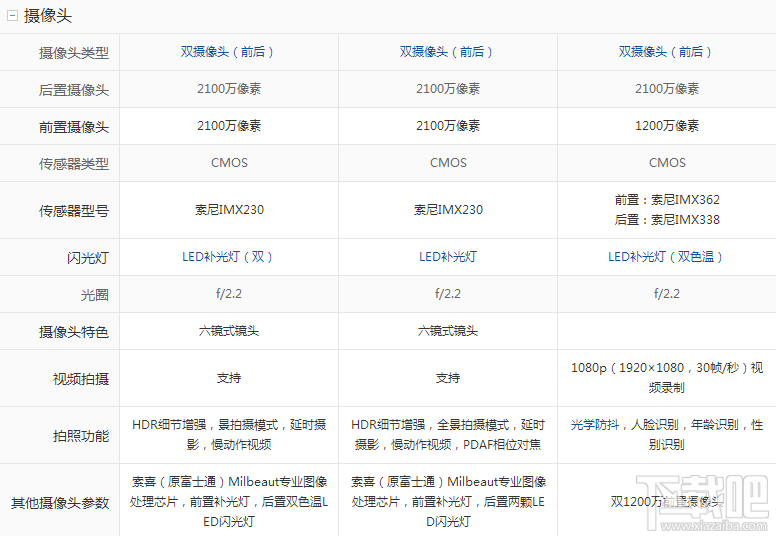The width and height of the screenshot is (776, 536).
Task: Open the plain LED补光灯 link without brackets
Action: pos(447,257)
